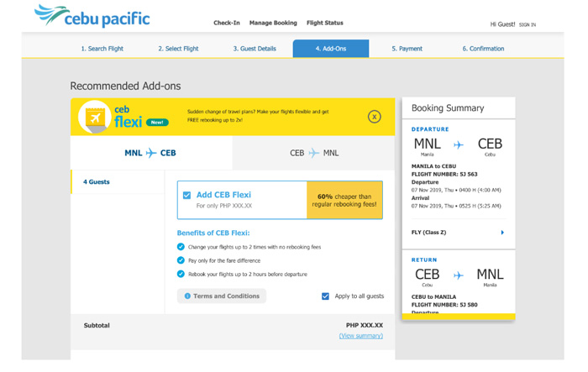Click the Cebu Pacific logo
This screenshot has height=372, width=588.
pos(92,16)
